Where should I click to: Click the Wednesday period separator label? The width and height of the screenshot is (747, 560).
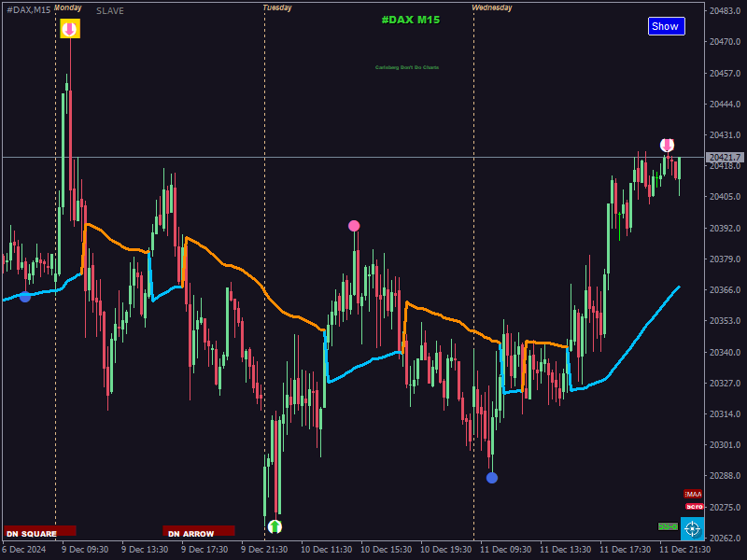click(492, 7)
